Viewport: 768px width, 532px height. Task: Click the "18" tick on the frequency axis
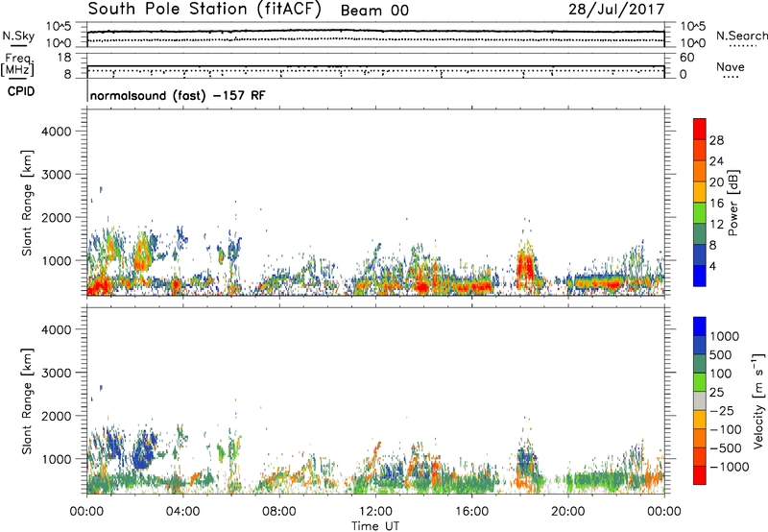tap(64, 58)
